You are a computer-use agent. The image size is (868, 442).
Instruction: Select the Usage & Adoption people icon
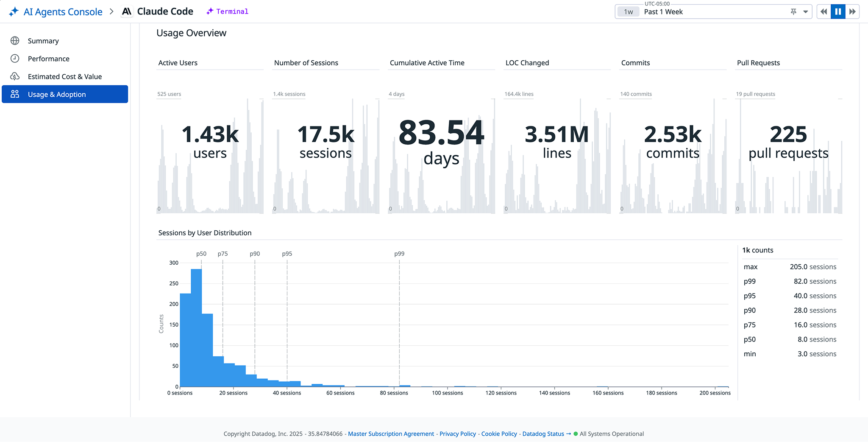[15, 94]
